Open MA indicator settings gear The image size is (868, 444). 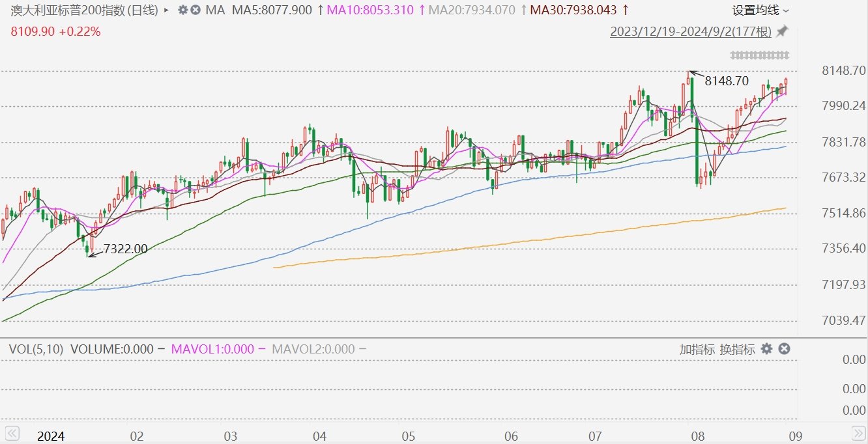(182, 10)
